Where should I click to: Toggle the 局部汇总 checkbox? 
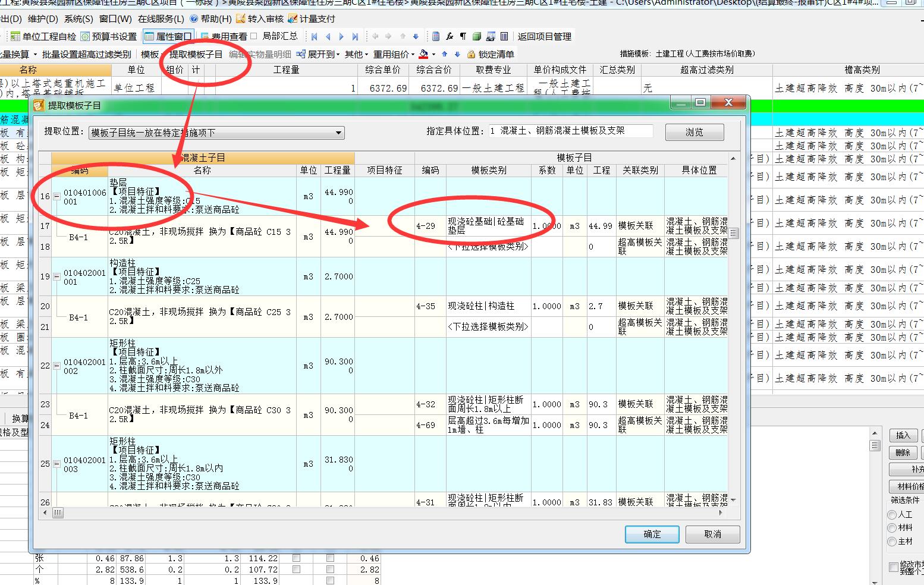tap(254, 36)
